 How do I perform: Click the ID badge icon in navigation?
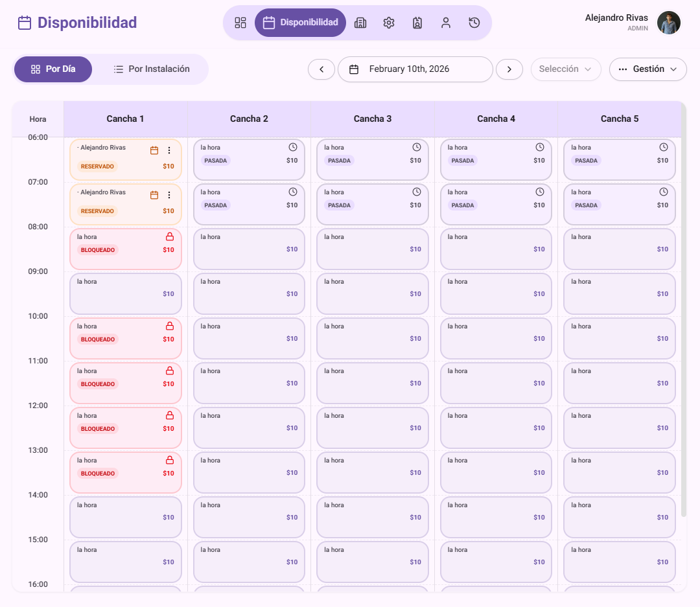(x=417, y=23)
